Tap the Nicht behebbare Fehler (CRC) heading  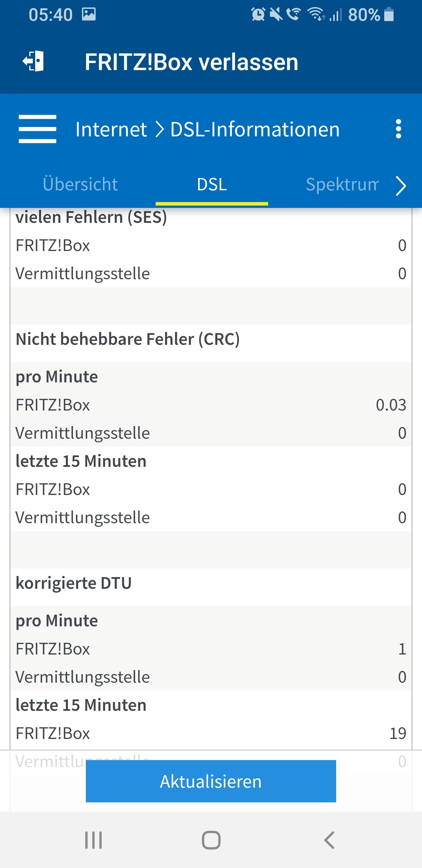(x=128, y=339)
